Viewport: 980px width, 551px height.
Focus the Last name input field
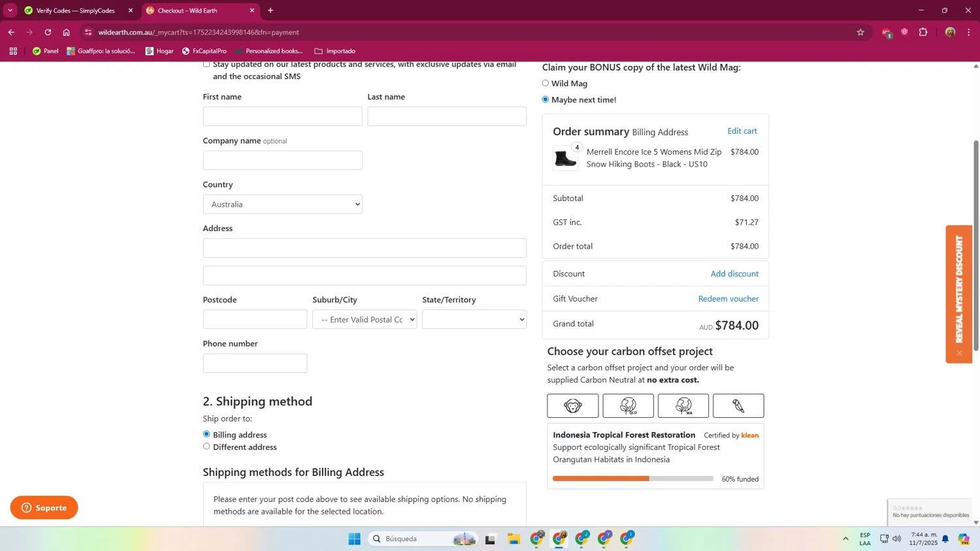(x=447, y=116)
